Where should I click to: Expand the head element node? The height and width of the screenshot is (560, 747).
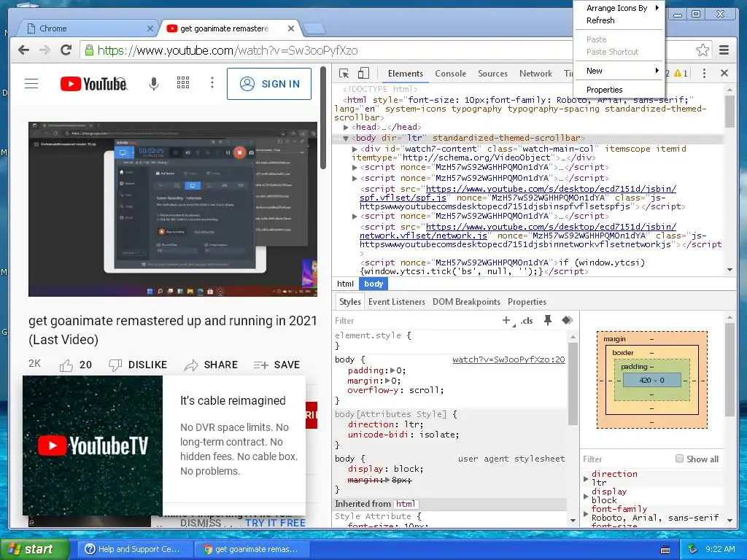tap(347, 127)
